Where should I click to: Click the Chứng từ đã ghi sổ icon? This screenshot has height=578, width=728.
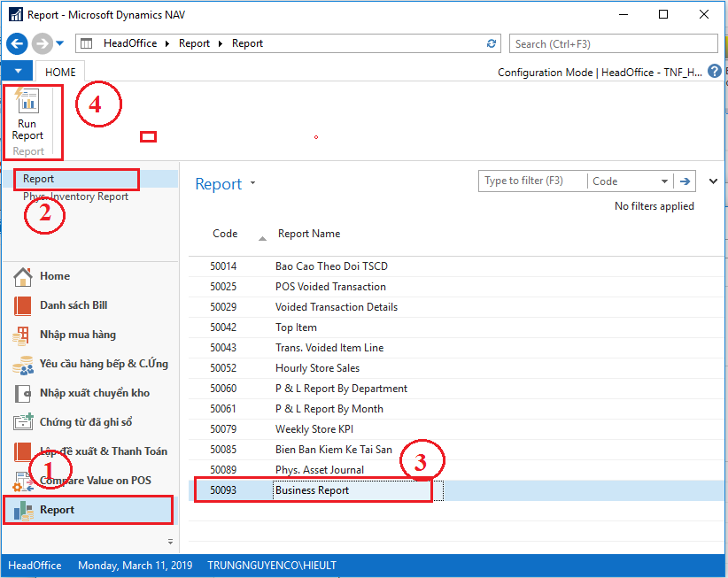(23, 421)
